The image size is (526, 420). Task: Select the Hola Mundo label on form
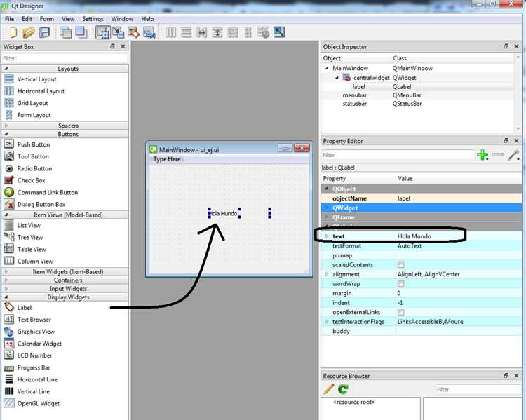click(224, 213)
